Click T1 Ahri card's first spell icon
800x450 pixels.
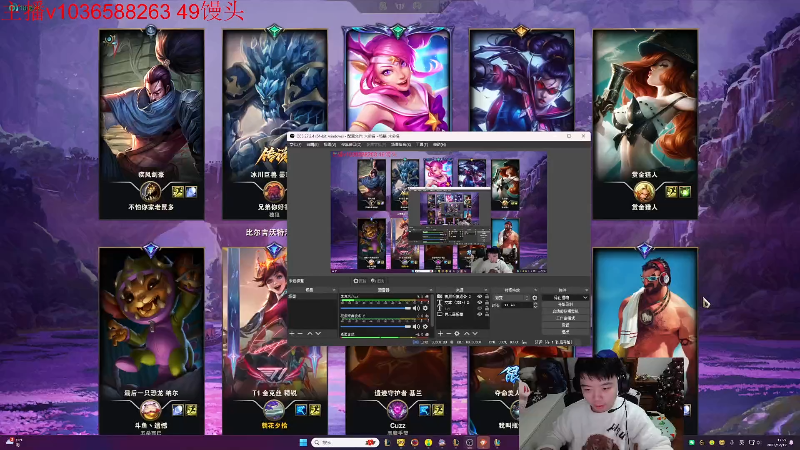pos(301,410)
